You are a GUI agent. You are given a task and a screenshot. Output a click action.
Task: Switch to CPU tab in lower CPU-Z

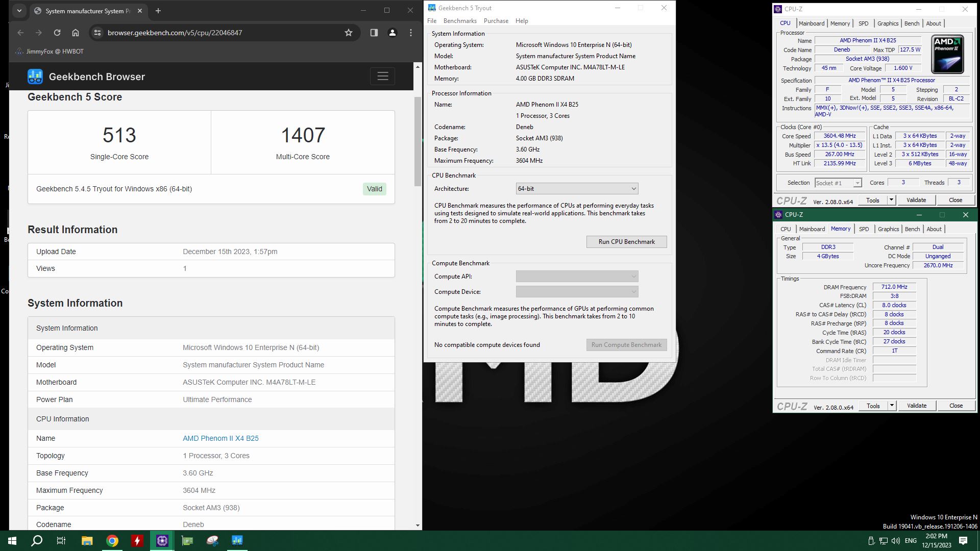[786, 229]
